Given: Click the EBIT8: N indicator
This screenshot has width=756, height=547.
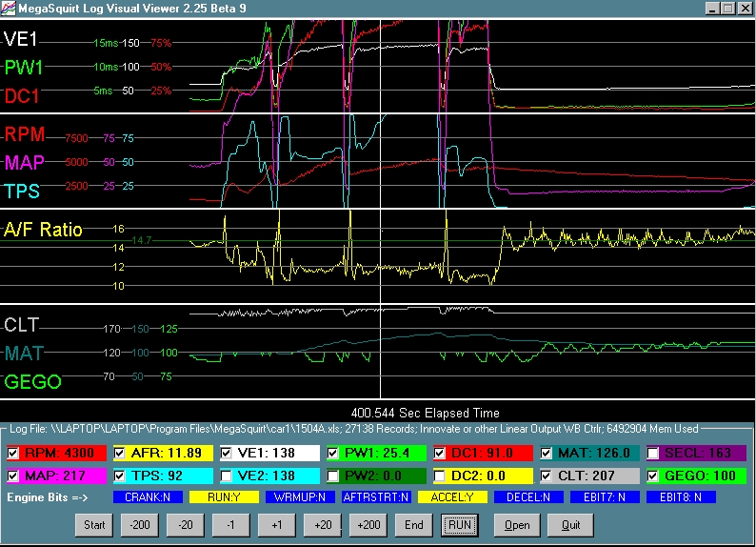Looking at the screenshot, I should (x=681, y=497).
